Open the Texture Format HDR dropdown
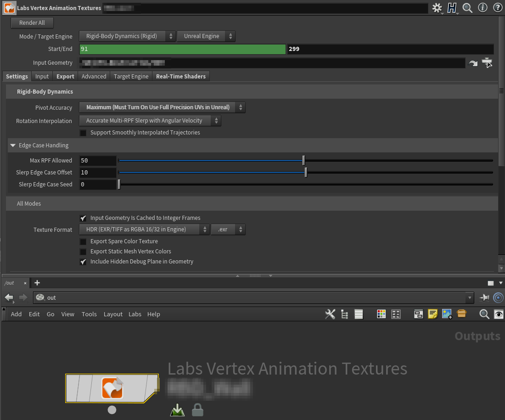This screenshot has width=505, height=420. coord(144,230)
